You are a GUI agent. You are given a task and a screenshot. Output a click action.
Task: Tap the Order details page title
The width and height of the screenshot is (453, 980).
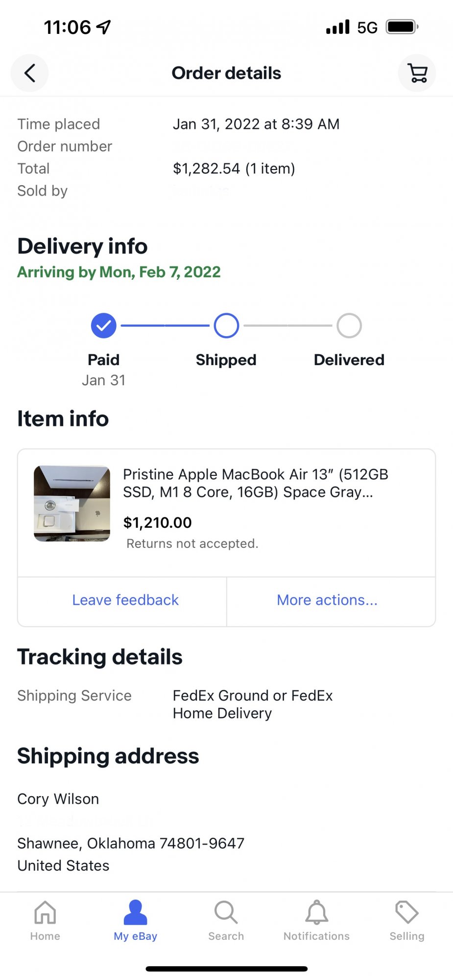click(x=226, y=73)
